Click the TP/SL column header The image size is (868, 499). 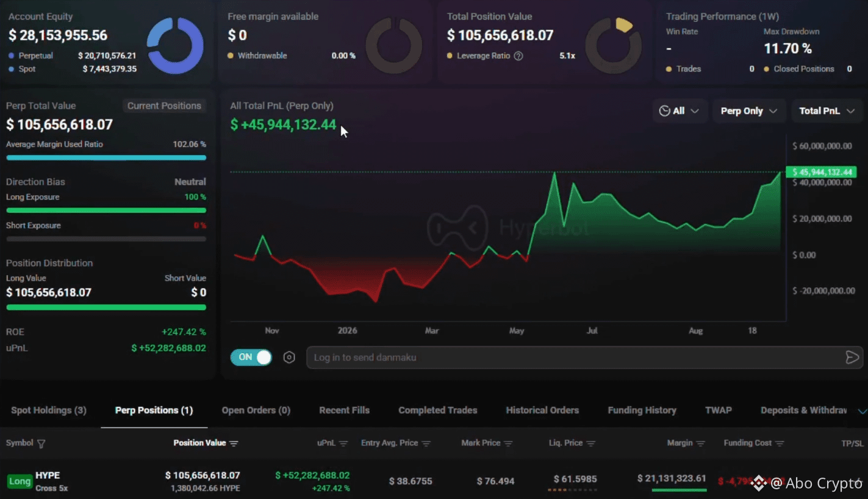(852, 443)
